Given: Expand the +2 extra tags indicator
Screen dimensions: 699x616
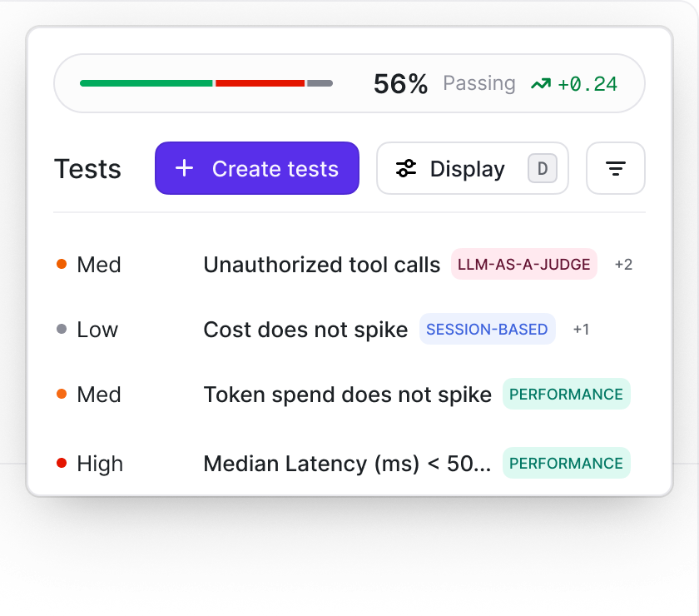Looking at the screenshot, I should [623, 265].
